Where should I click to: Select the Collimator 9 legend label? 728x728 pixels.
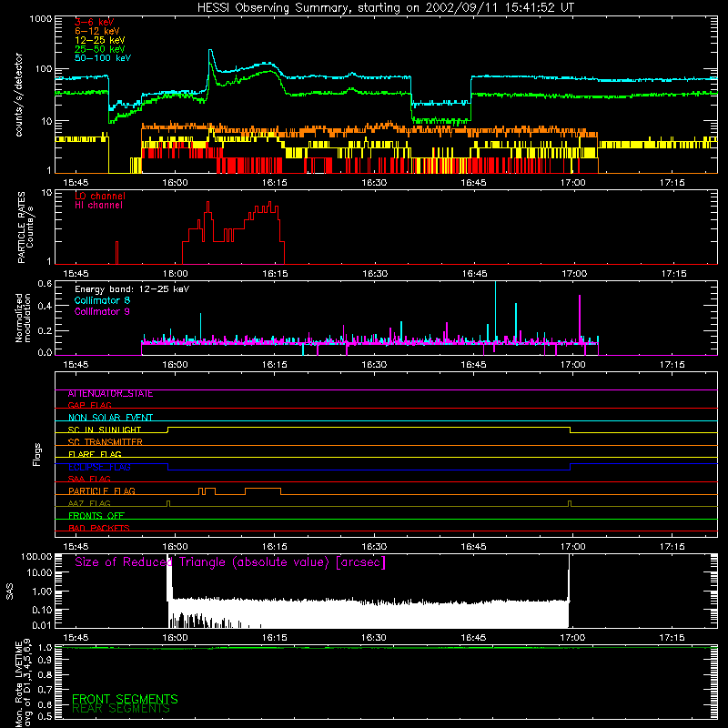(102, 311)
